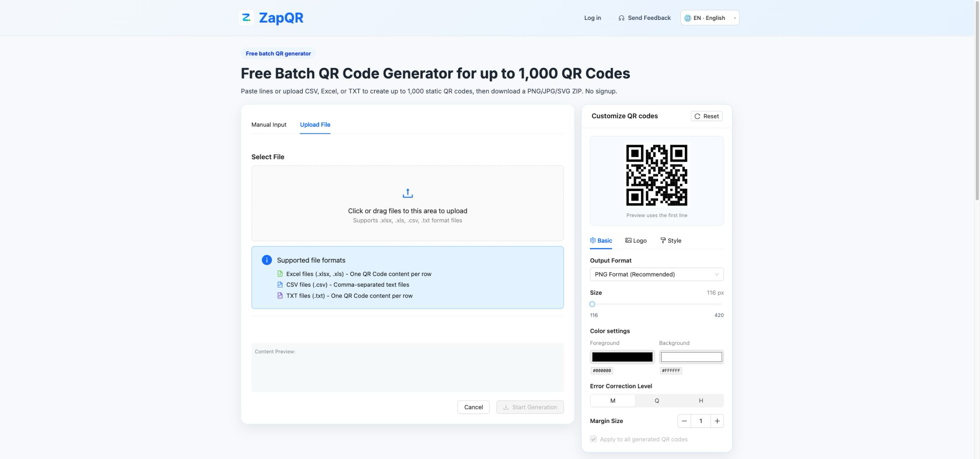Click the image icon on the Logo tab
This screenshot has width=980, height=459.
[x=628, y=240]
